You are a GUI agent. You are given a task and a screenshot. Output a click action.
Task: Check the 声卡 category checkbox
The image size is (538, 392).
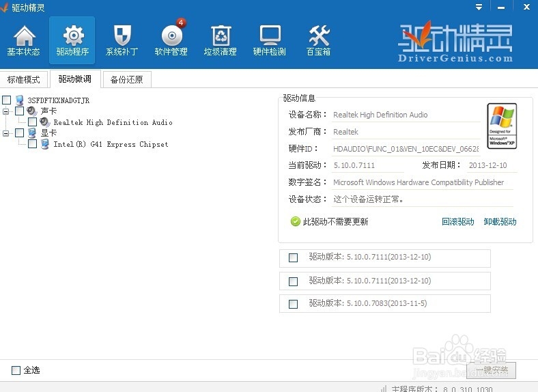(x=20, y=111)
